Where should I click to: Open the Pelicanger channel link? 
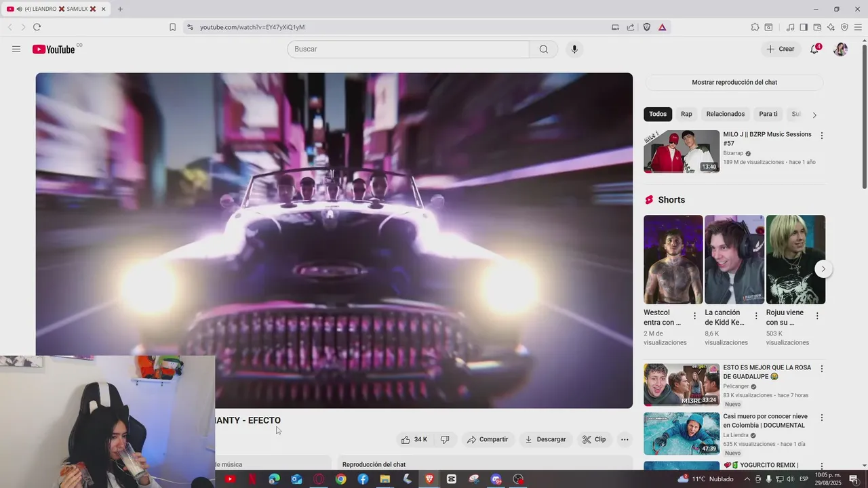point(736,386)
